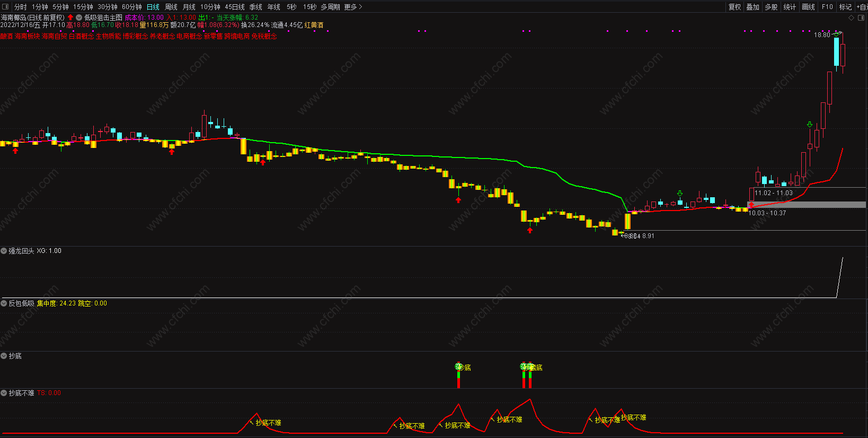Expand the 反包低吸 indicator menu
Image resolution: width=868 pixels, height=438 pixels.
(x=4, y=303)
